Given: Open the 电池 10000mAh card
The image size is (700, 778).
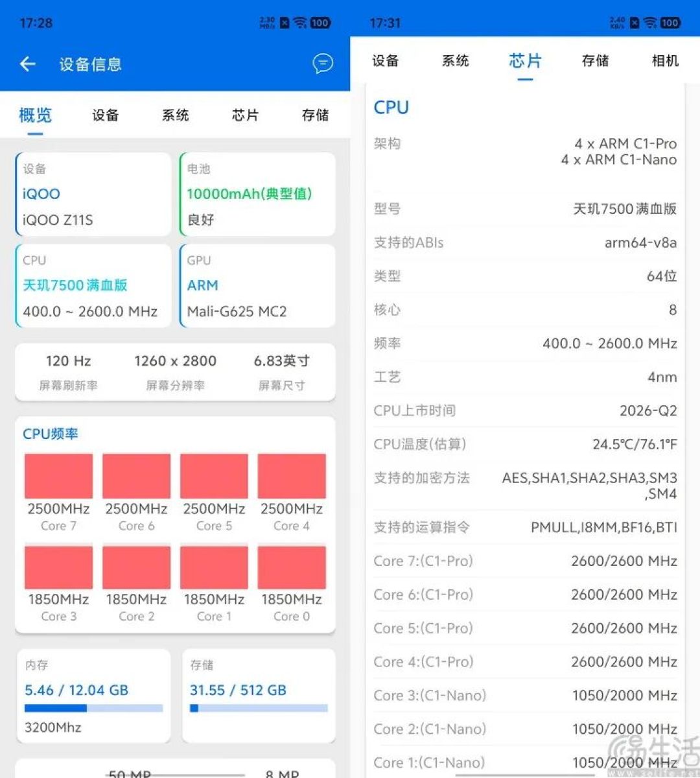Looking at the screenshot, I should coord(257,194).
